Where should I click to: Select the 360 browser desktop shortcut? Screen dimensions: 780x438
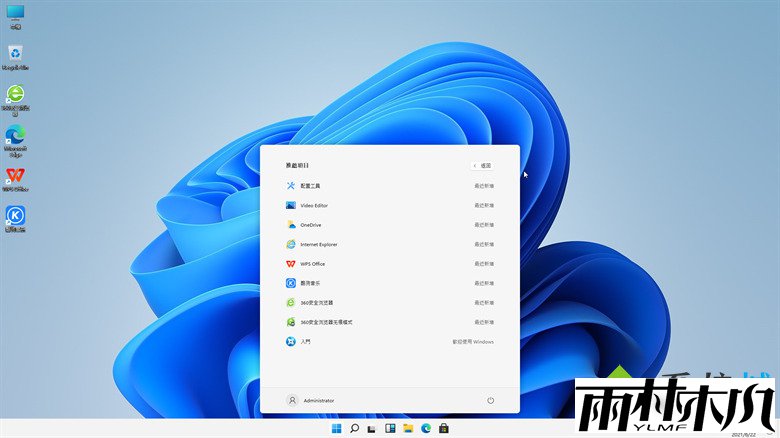[x=15, y=96]
